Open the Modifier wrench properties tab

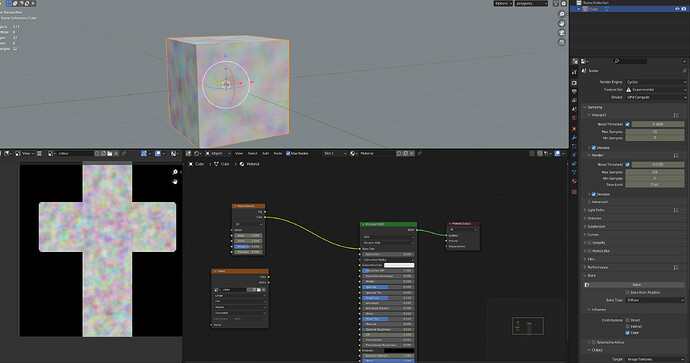(x=574, y=137)
